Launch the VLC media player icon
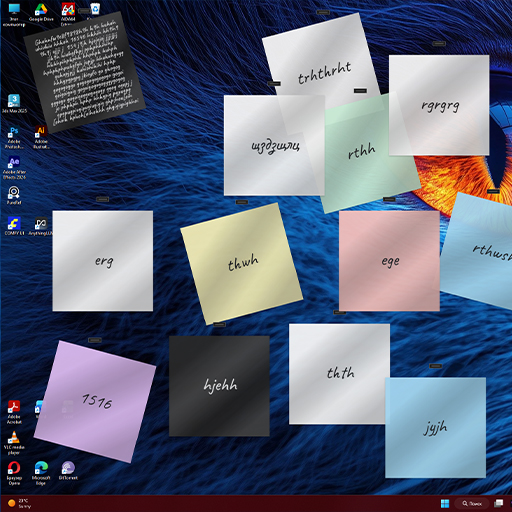This screenshot has height=512, width=512. point(14,443)
